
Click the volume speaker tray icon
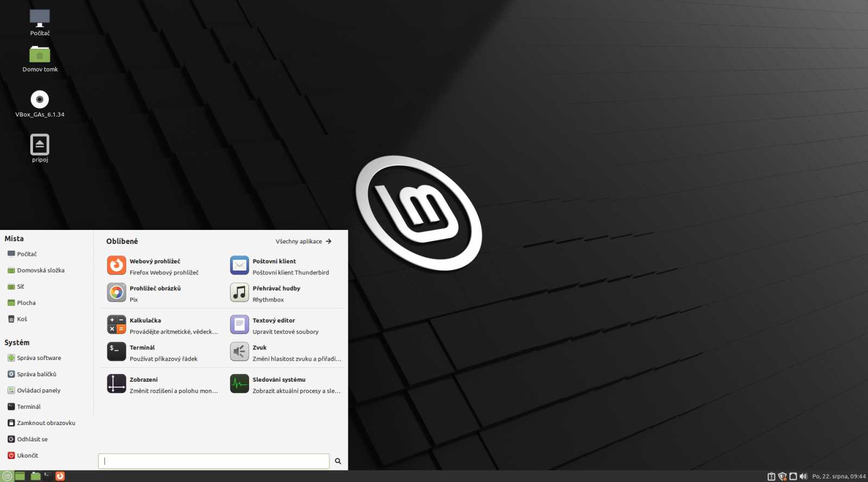coord(803,477)
